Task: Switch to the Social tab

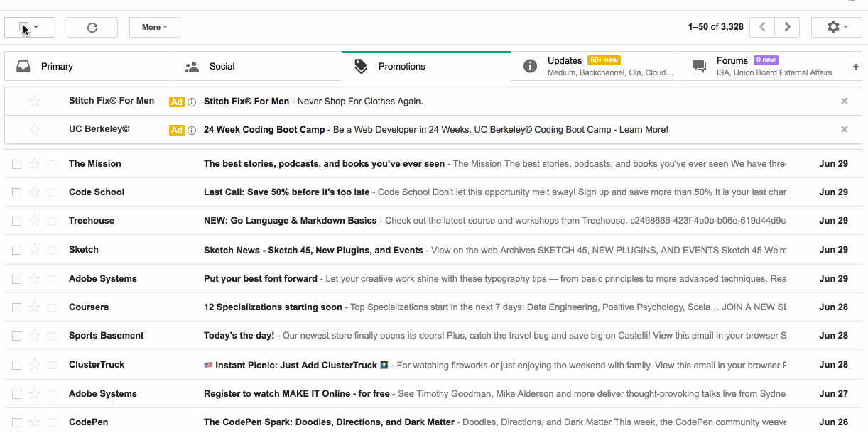Action: click(257, 66)
